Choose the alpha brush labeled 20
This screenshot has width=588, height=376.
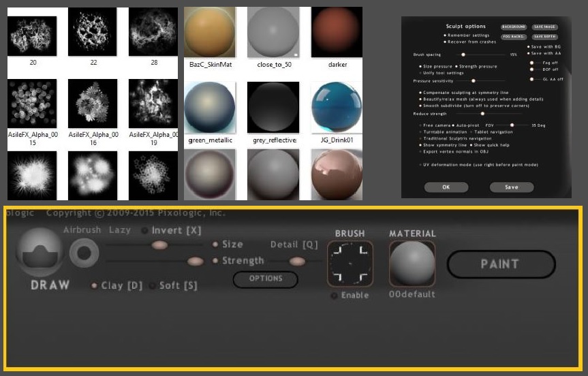(x=32, y=36)
